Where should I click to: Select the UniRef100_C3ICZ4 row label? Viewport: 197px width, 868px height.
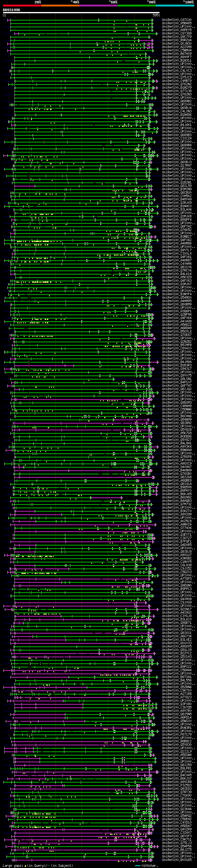[x=177, y=139]
